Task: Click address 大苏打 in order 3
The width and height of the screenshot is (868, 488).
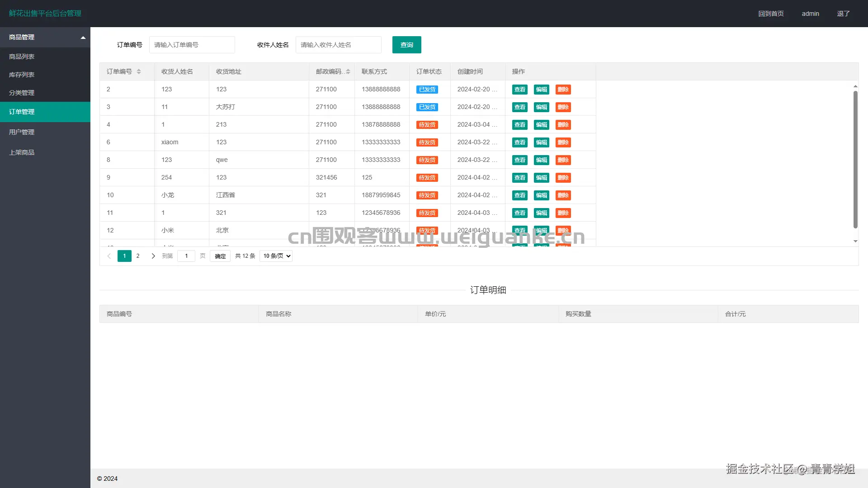Action: click(x=226, y=107)
